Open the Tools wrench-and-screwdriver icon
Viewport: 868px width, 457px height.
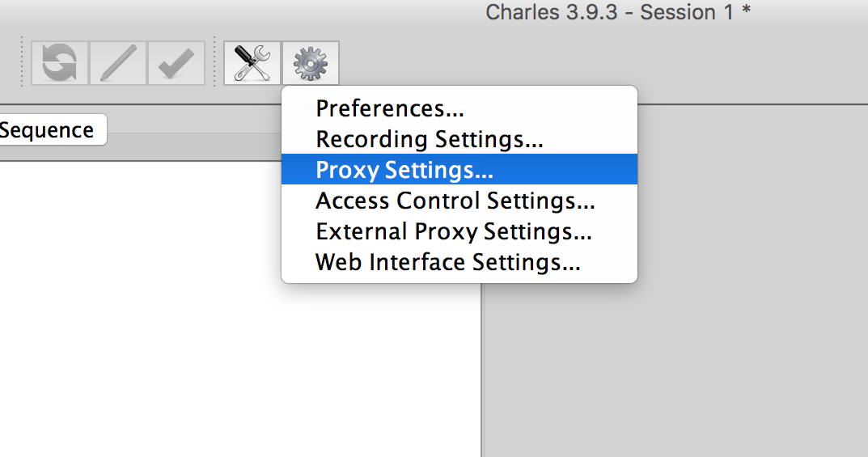pos(252,63)
